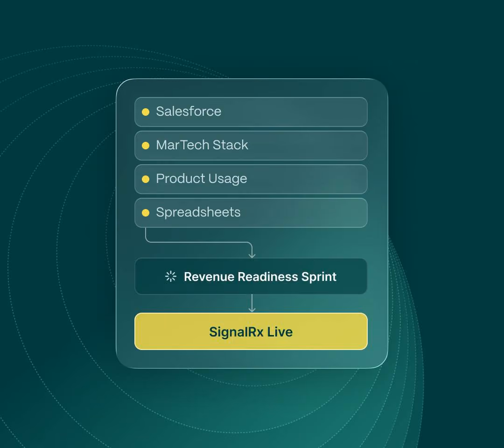
Task: Select the MarTech Stack source row
Action: click(251, 146)
